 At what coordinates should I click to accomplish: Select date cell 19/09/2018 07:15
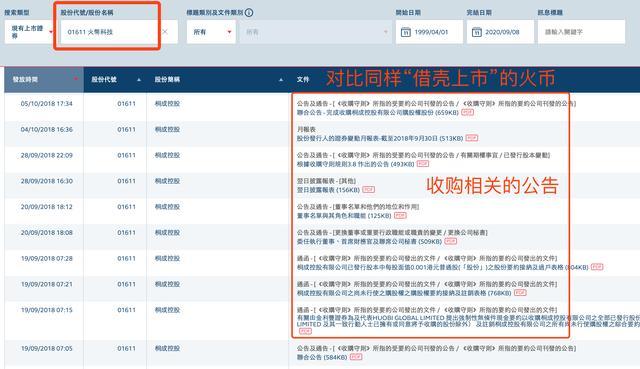pos(47,310)
